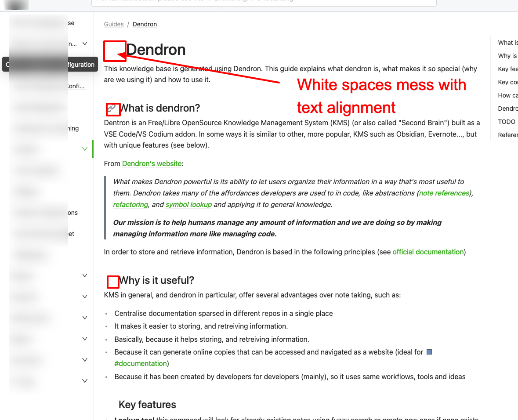Jump to "TODO" via the right table of contents
The height and width of the screenshot is (420, 518).
(x=507, y=122)
